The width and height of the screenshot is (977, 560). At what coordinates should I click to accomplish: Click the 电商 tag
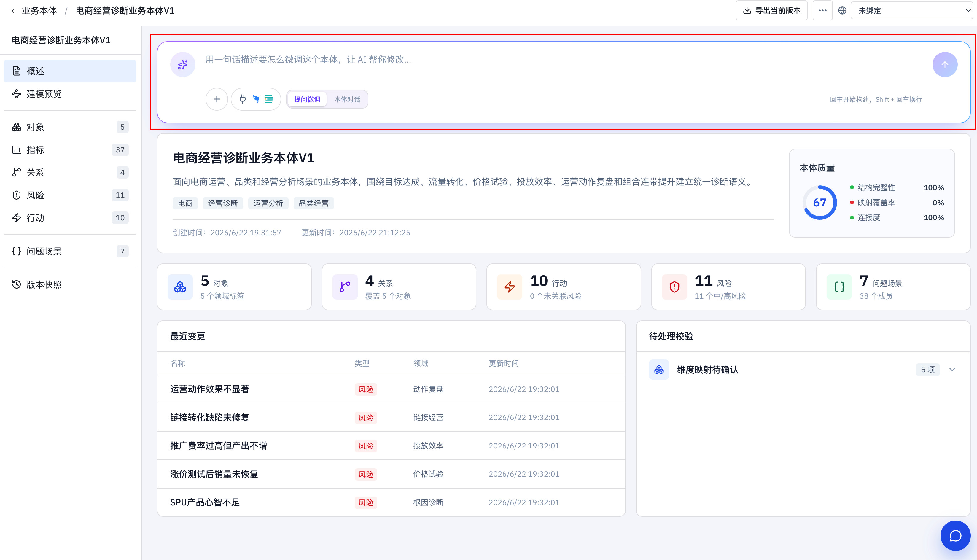(x=185, y=203)
